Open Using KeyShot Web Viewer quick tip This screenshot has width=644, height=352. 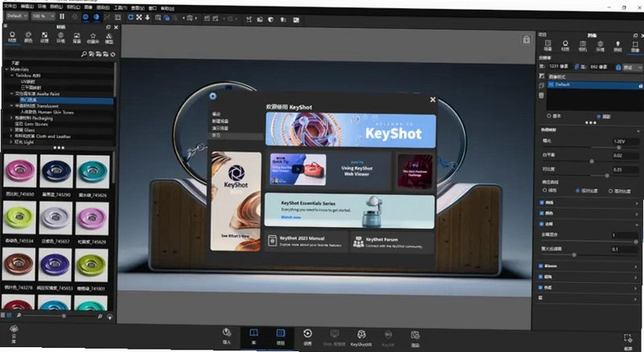[x=329, y=169]
